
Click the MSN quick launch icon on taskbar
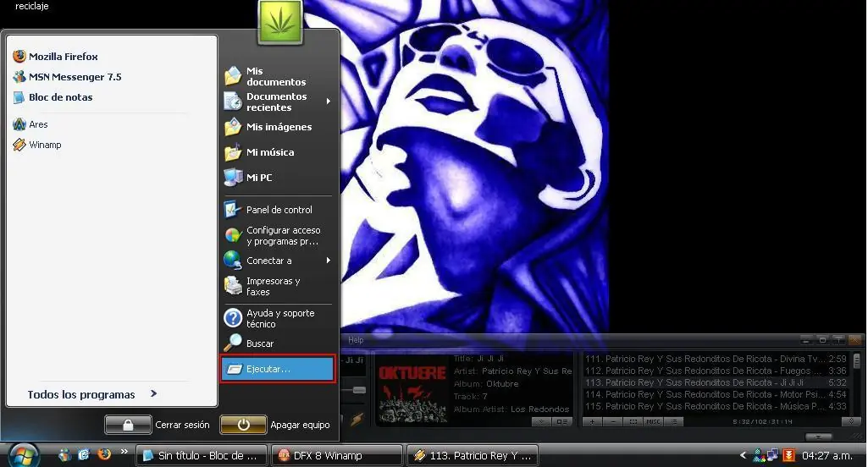click(64, 455)
